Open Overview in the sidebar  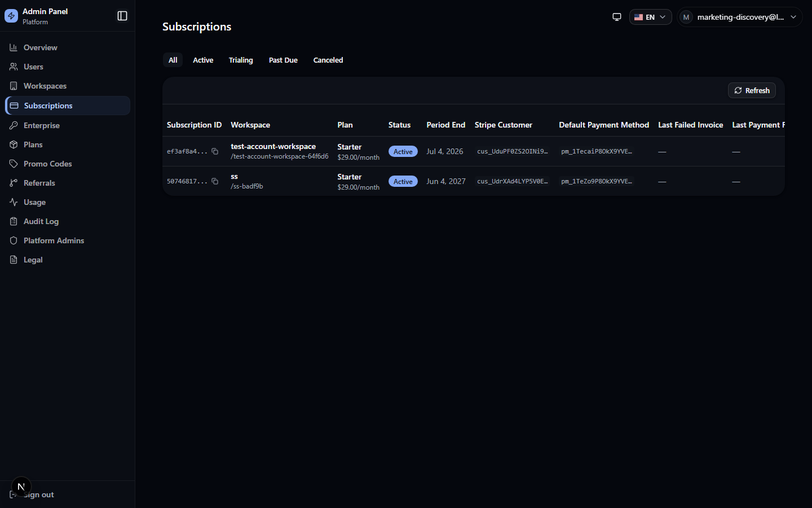[68, 47]
